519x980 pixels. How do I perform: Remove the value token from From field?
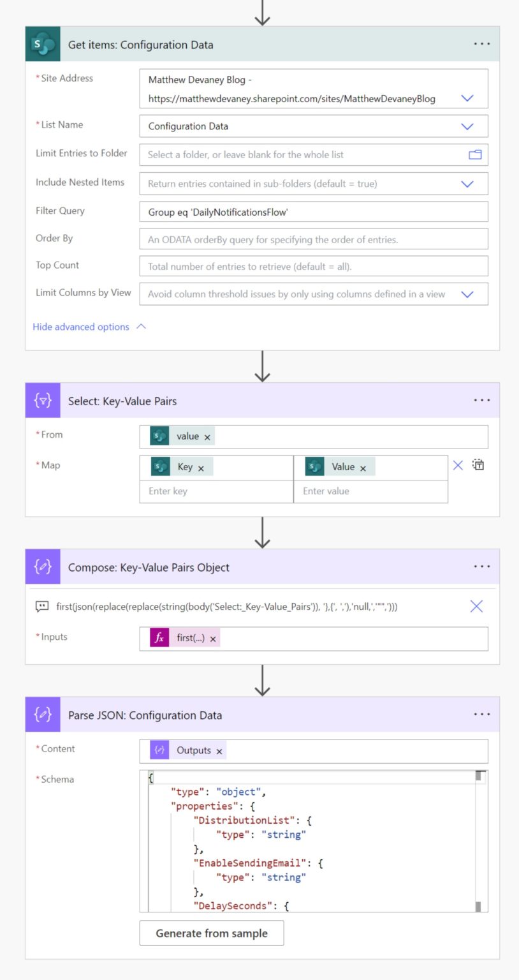pyautogui.click(x=207, y=437)
